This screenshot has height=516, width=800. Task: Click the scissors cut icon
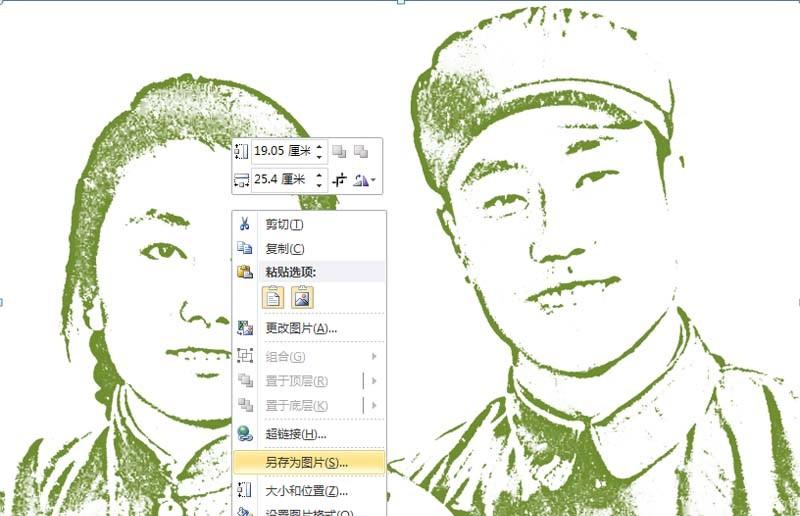coord(245,224)
